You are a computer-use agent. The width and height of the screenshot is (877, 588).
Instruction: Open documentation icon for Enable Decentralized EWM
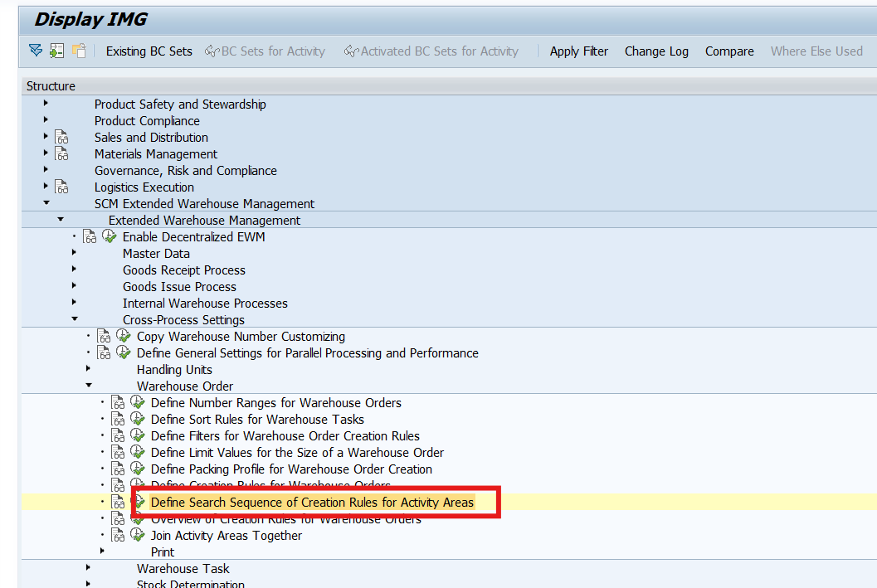coord(90,237)
